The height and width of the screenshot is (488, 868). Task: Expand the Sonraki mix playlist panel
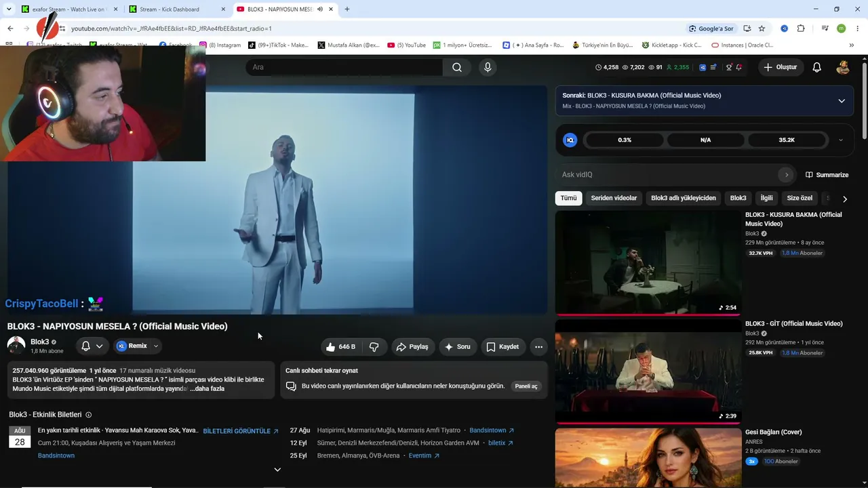coord(842,101)
